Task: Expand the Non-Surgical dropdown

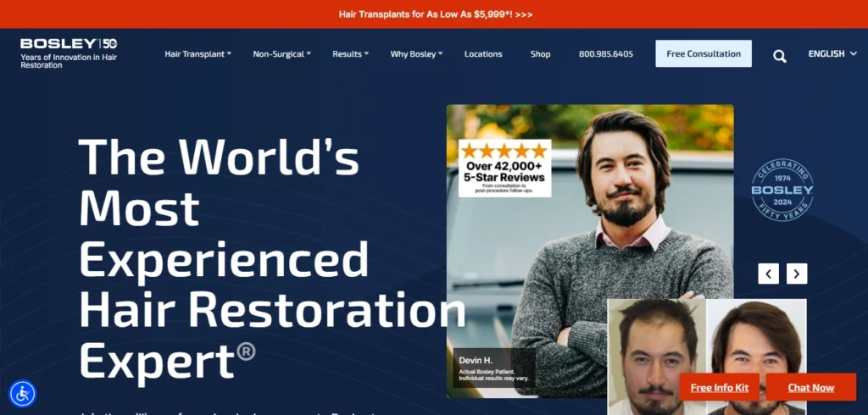Action: click(x=281, y=54)
